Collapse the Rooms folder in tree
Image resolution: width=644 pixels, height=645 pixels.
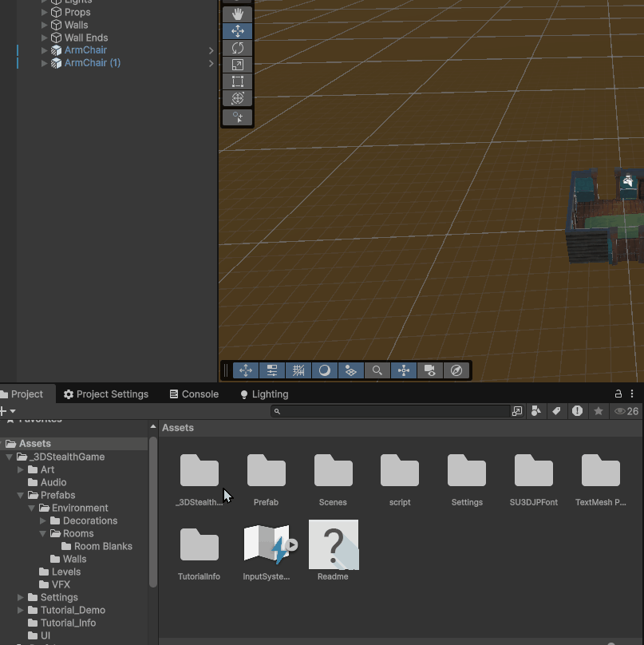[x=43, y=534]
